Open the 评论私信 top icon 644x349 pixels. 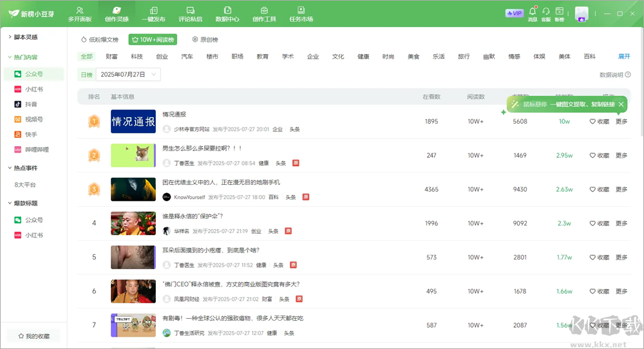click(x=190, y=14)
